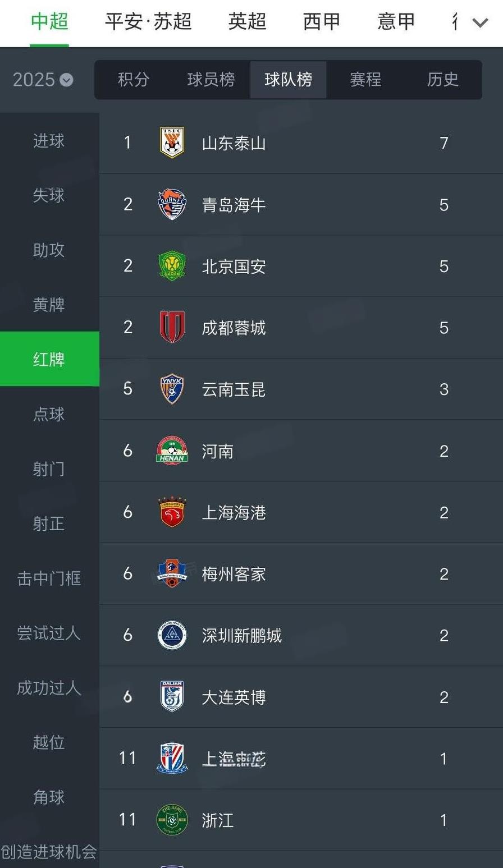Screen dimensions: 503x868
Task: Switch to the 英超 league tab
Action: click(x=247, y=22)
